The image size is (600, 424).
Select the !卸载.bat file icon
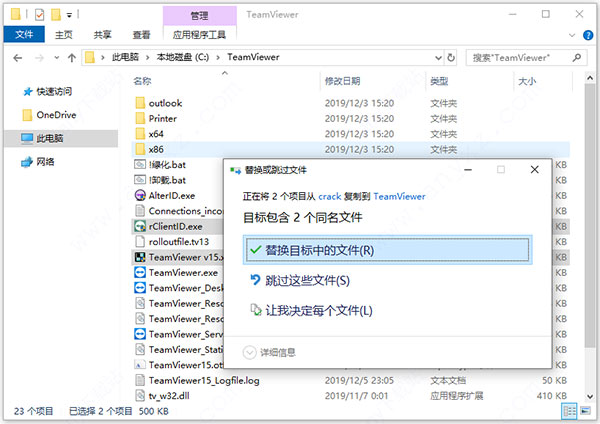tap(140, 180)
